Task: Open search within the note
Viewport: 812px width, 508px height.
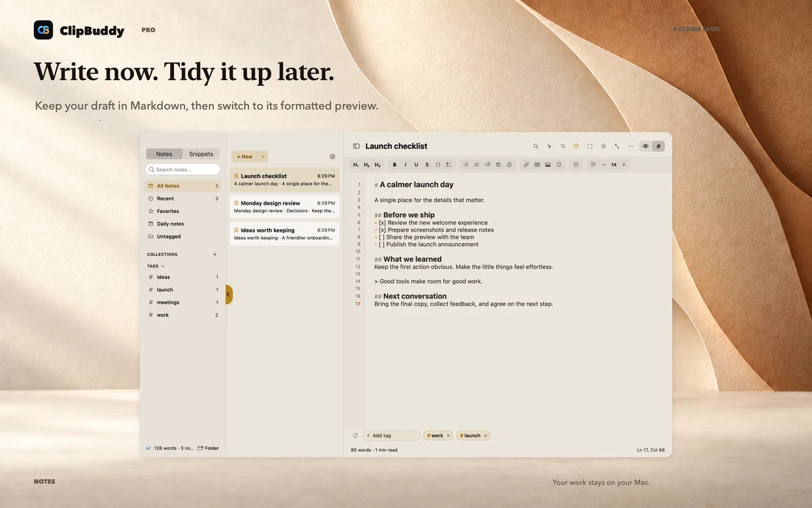Action: (536, 146)
